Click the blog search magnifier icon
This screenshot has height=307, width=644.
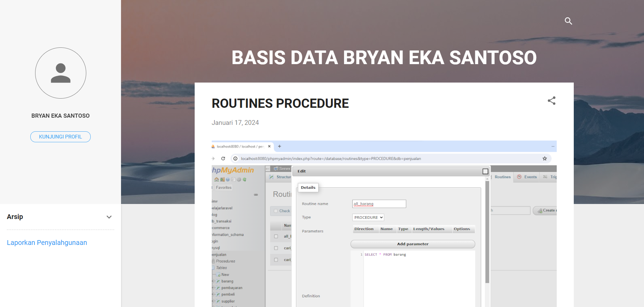pos(568,21)
